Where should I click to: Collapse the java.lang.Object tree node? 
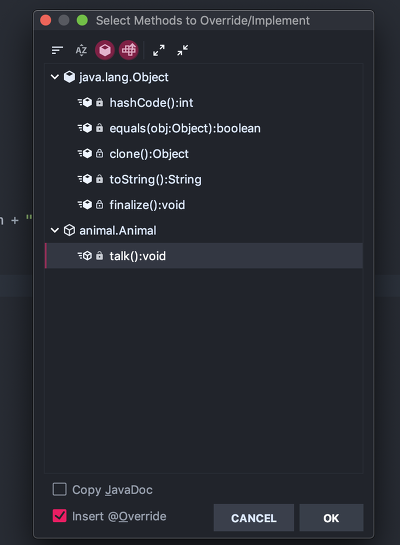click(55, 77)
